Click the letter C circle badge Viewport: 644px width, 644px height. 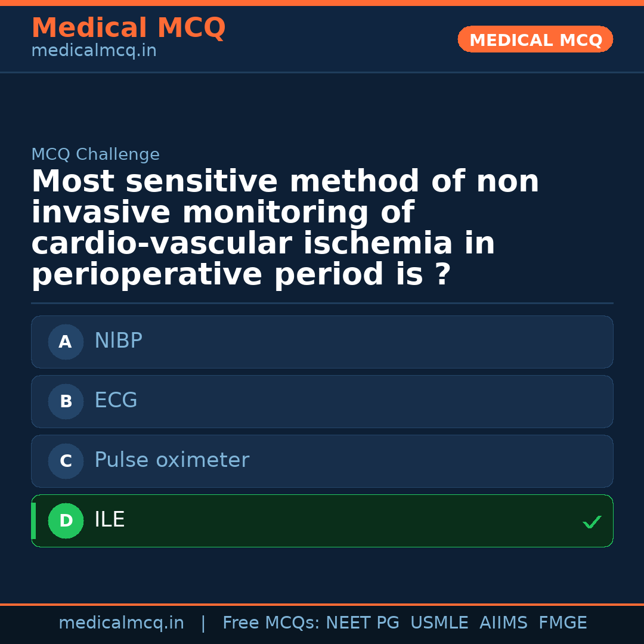pos(66,461)
